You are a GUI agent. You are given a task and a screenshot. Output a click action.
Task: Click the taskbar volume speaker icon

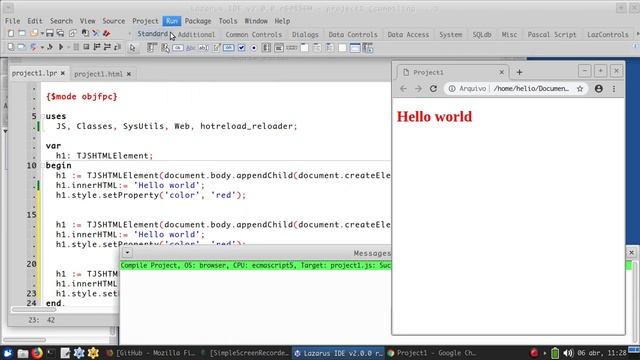click(568, 353)
